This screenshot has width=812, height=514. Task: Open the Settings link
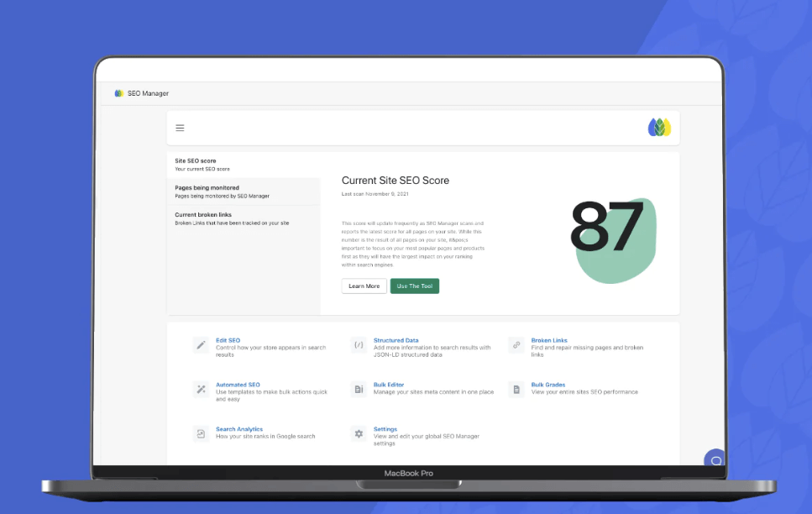pos(385,429)
